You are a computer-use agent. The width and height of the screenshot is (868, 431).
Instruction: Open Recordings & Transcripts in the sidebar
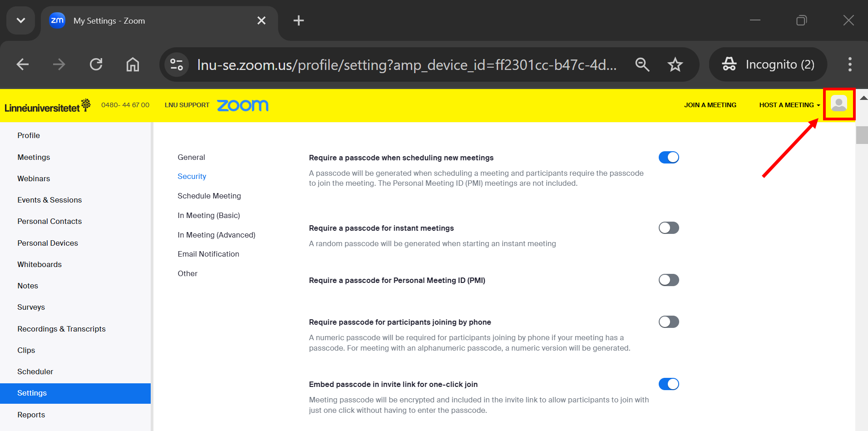[x=61, y=329]
